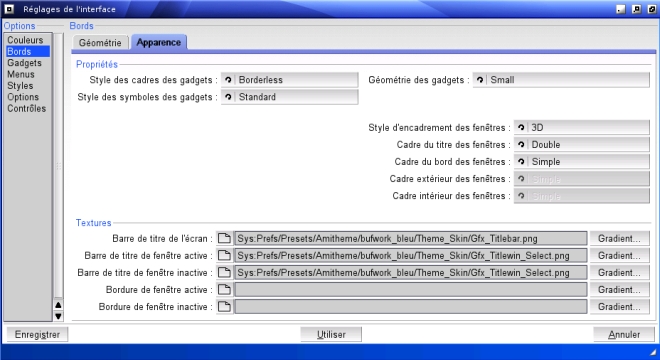
Task: Click the empty Bordure de fenêtre active field
Action: point(410,290)
